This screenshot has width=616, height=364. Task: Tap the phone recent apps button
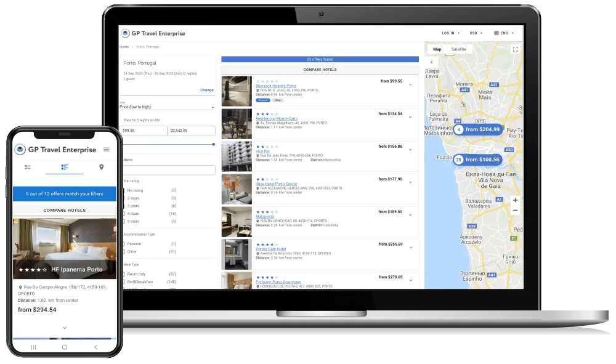coord(33,347)
